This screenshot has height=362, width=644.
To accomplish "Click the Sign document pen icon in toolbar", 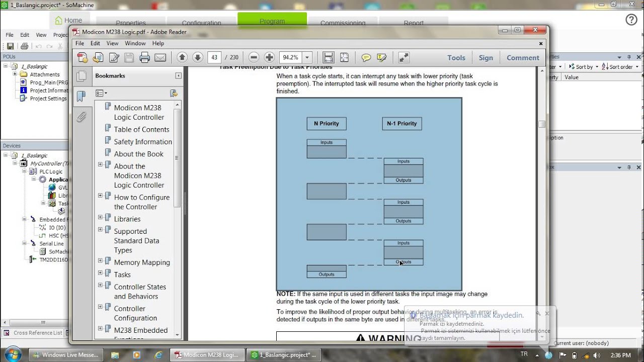I will 114,57.
